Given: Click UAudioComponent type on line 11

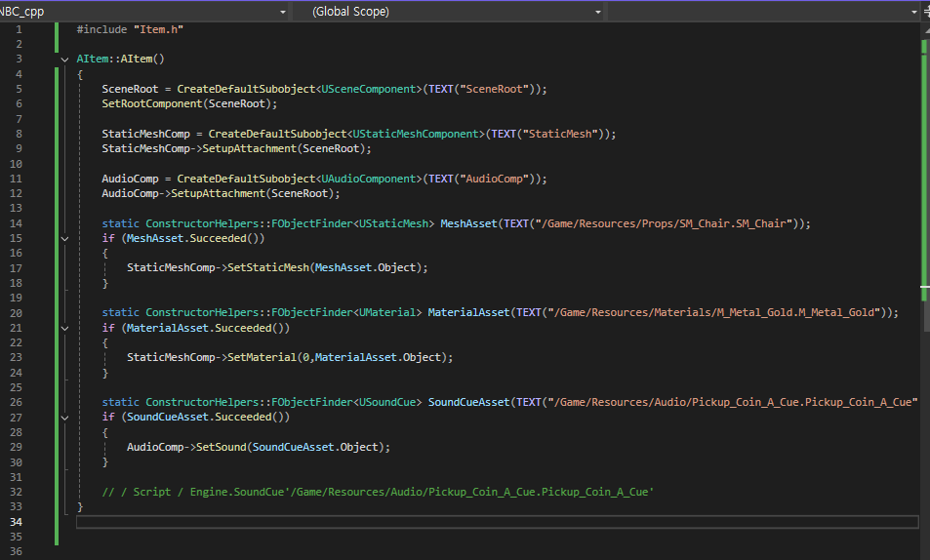Looking at the screenshot, I should pyautogui.click(x=369, y=179).
